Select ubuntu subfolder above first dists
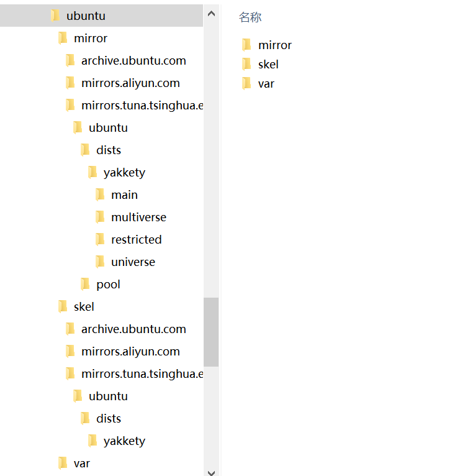 pos(108,128)
